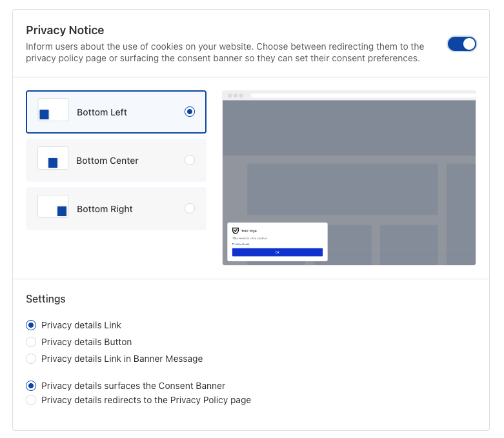Viewport: 504px width, 438px height.
Task: Click the Privacy details link in preview banner
Action: [x=240, y=244]
